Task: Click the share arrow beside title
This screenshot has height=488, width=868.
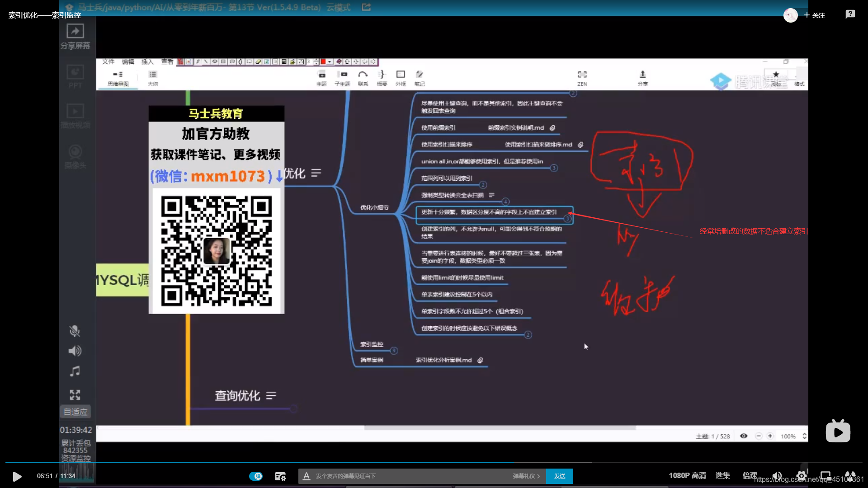Action: click(366, 7)
